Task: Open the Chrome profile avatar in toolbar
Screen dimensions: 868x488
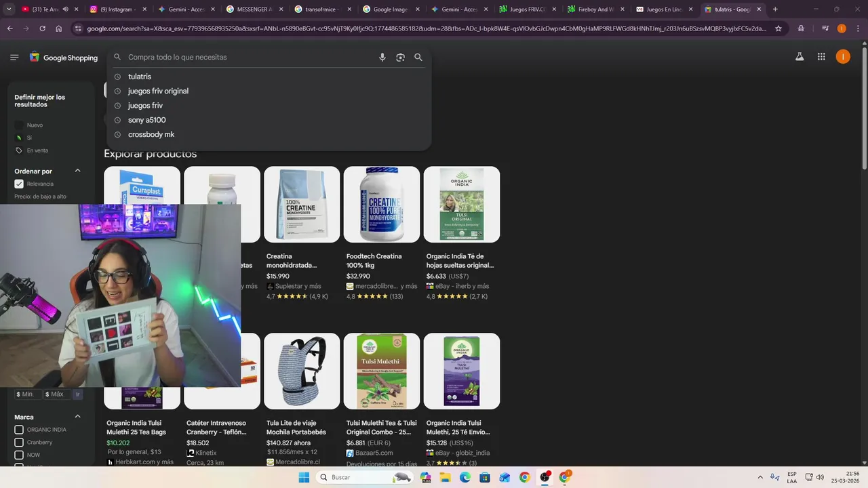Action: pyautogui.click(x=842, y=28)
